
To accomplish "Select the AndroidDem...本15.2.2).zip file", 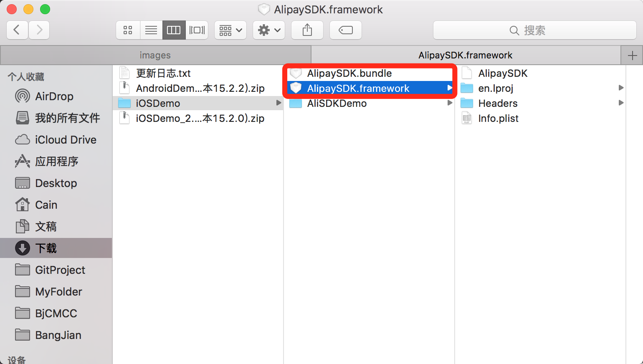I will 198,88.
